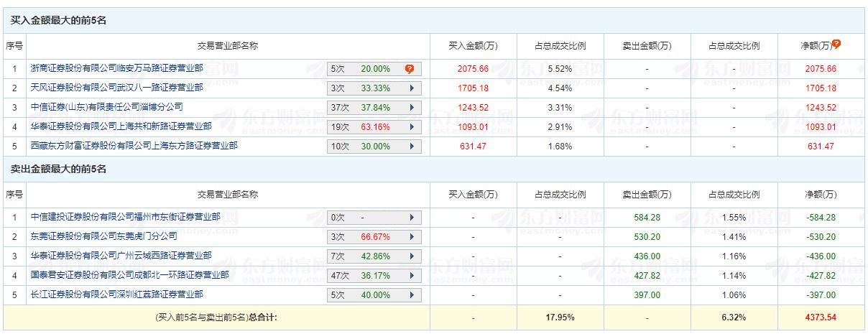This screenshot has width=868, height=334.
Task: Select total sell ratio 6.32%
Action: [x=734, y=317]
